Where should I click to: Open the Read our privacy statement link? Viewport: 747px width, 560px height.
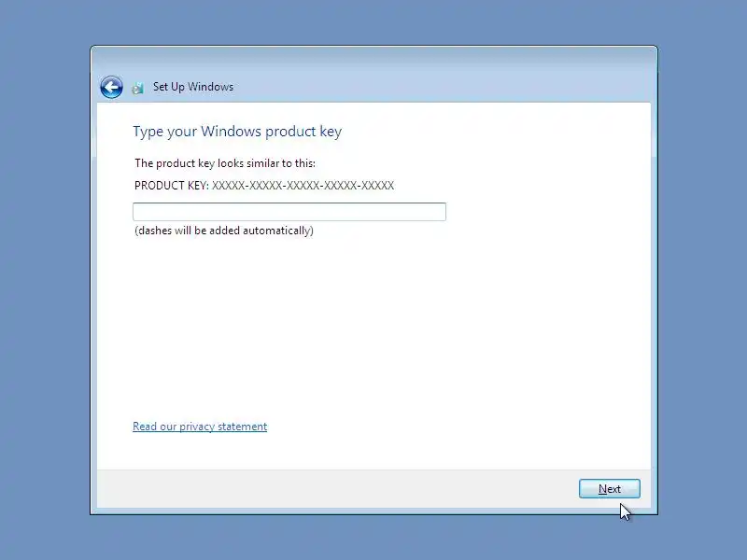(x=200, y=427)
